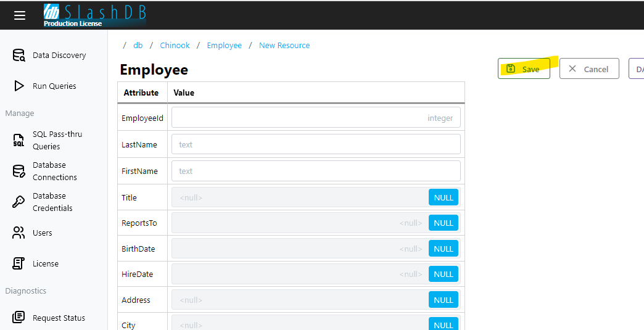Screen dimensions: 644x330
Task: Open the Users sidebar icon
Action: click(x=19, y=233)
